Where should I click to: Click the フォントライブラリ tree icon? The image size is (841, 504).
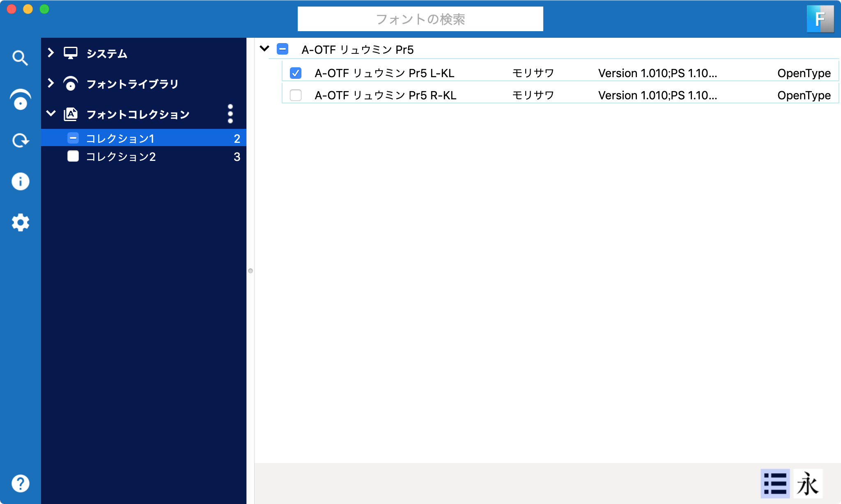click(x=71, y=84)
